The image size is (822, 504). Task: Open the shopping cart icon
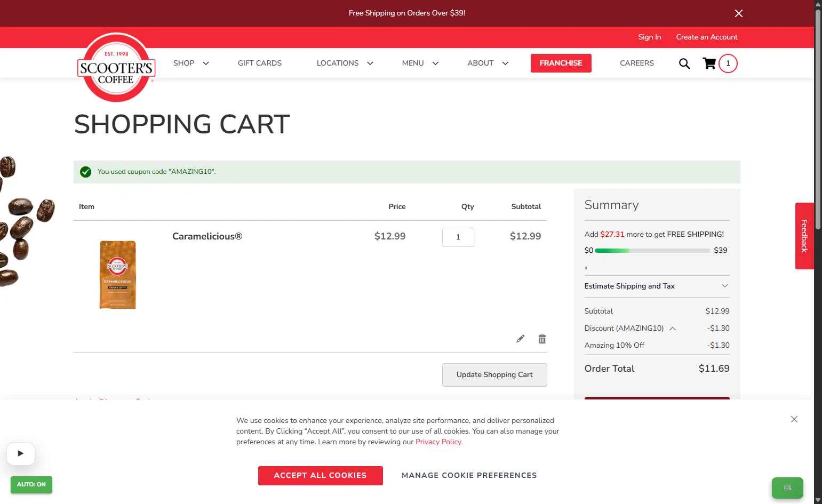click(709, 63)
